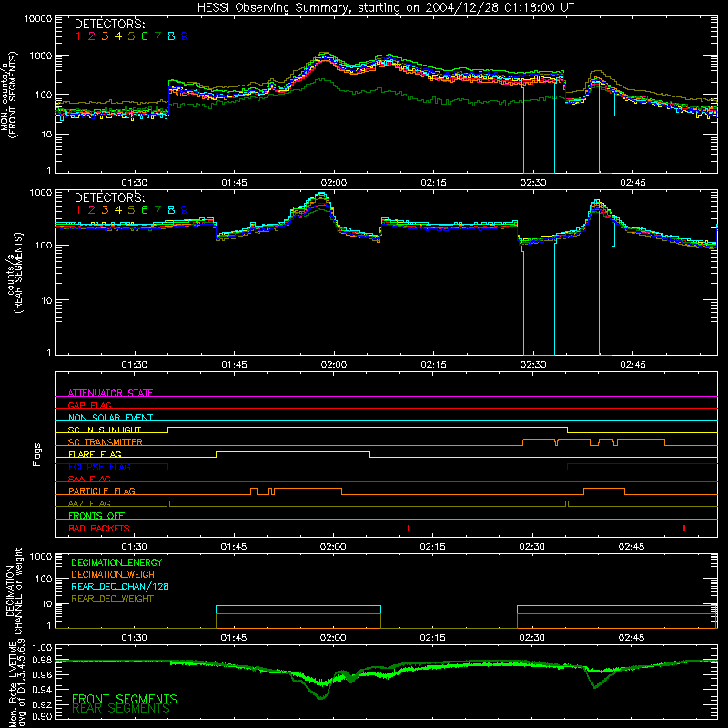
Task: Click the Flags y-axis title
Action: [37, 454]
